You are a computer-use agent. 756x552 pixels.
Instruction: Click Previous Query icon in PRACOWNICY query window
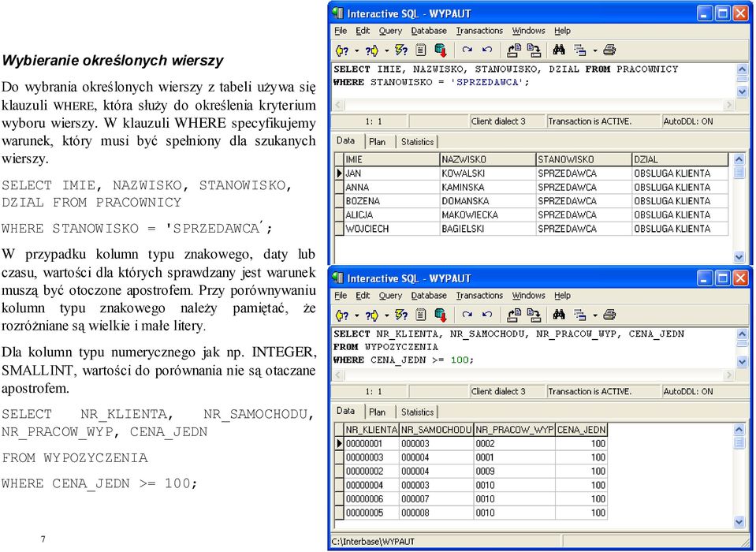click(342, 50)
